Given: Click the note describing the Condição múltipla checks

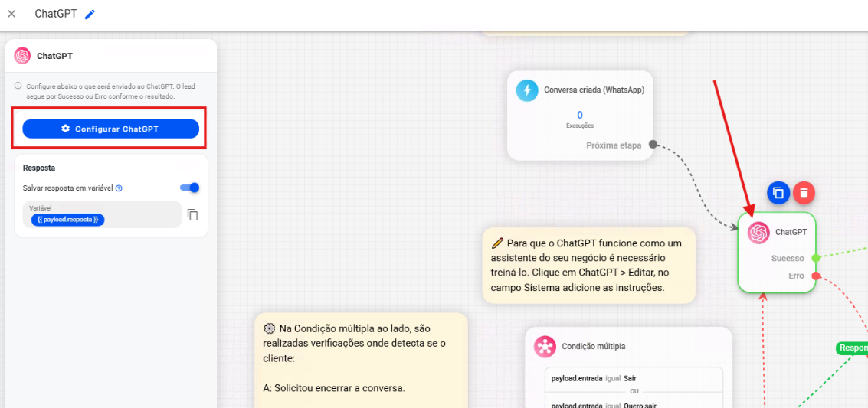Looking at the screenshot, I should coord(361,361).
